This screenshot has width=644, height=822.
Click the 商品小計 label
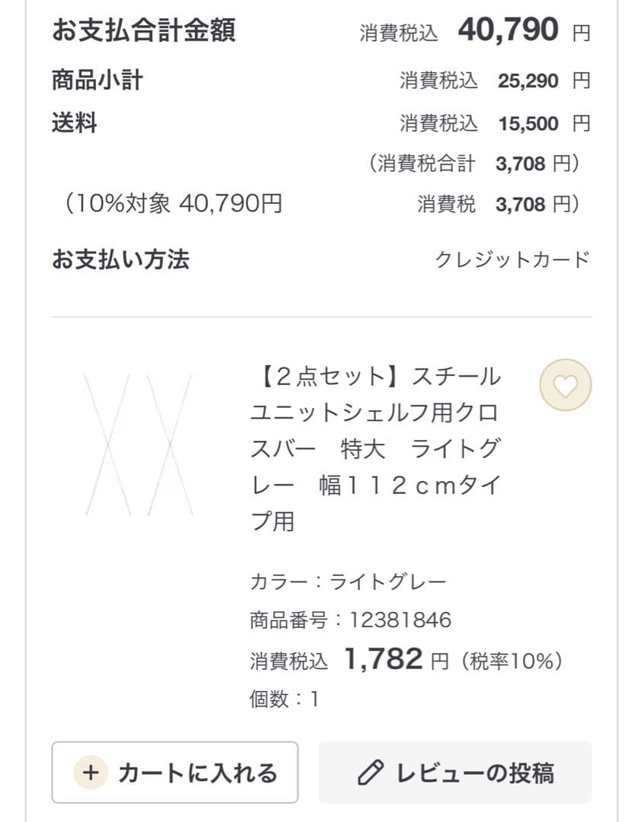pyautogui.click(x=97, y=80)
